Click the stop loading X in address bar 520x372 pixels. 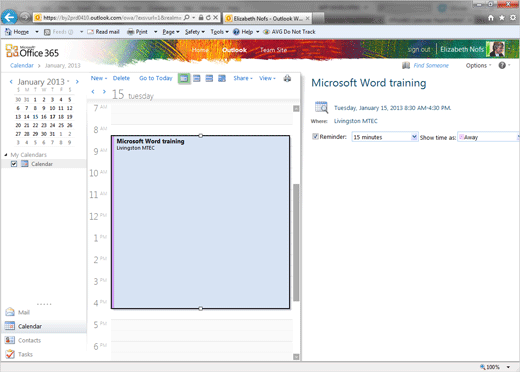216,17
